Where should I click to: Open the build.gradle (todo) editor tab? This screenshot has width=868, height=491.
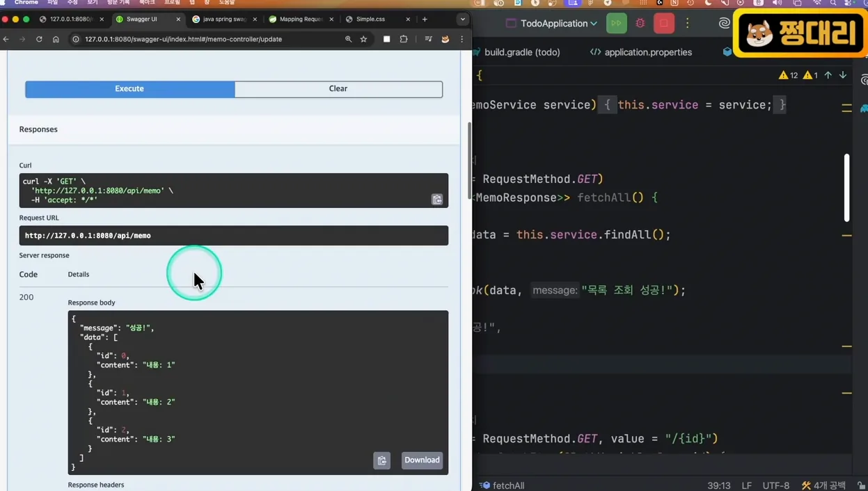click(x=516, y=52)
